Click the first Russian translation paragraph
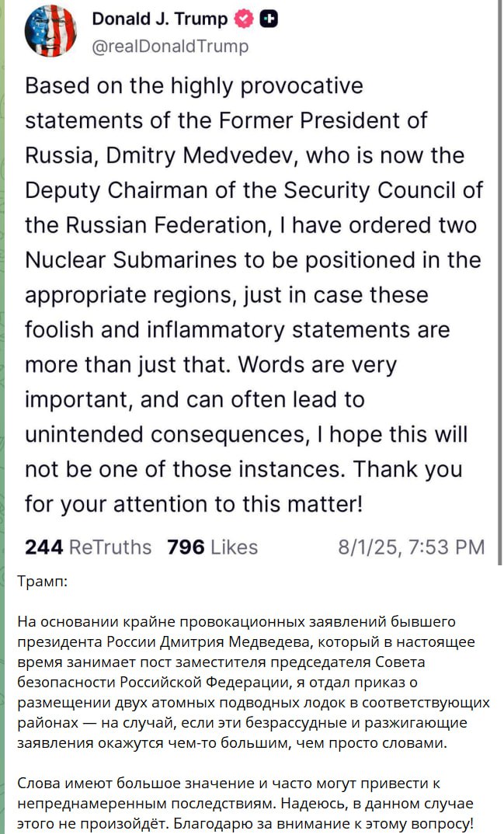Screen dimensions: 504x834 [254, 682]
